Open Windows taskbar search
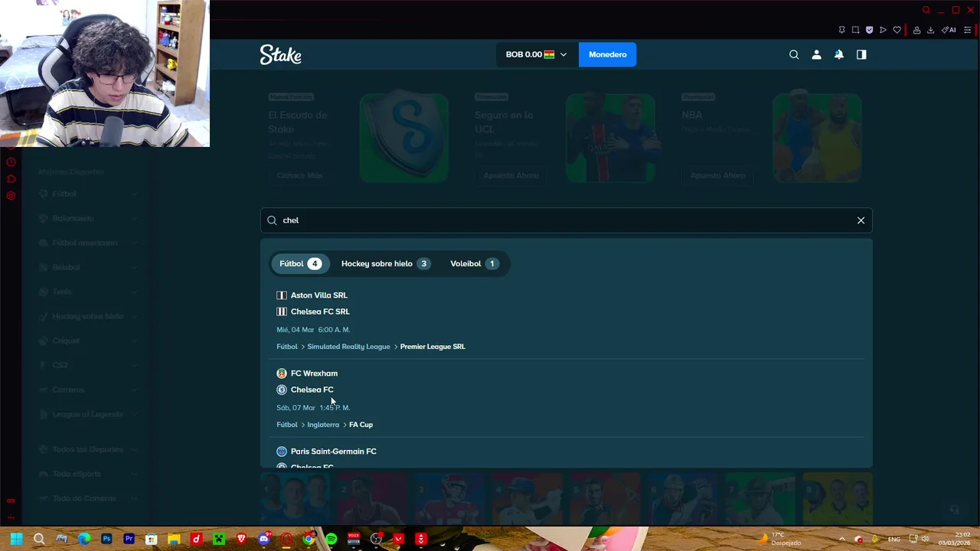The width and height of the screenshot is (980, 551). [39, 539]
